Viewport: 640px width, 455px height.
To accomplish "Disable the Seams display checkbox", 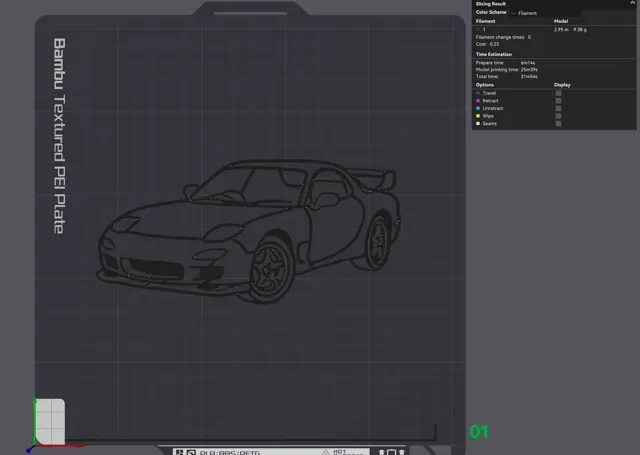I will click(558, 124).
